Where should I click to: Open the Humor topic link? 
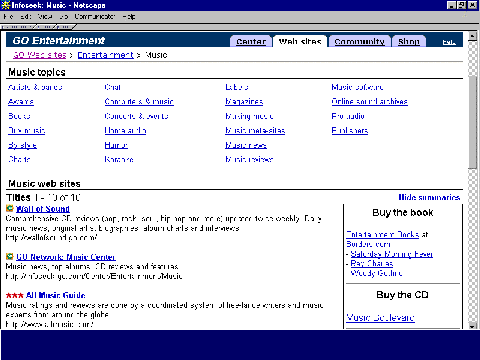click(116, 145)
